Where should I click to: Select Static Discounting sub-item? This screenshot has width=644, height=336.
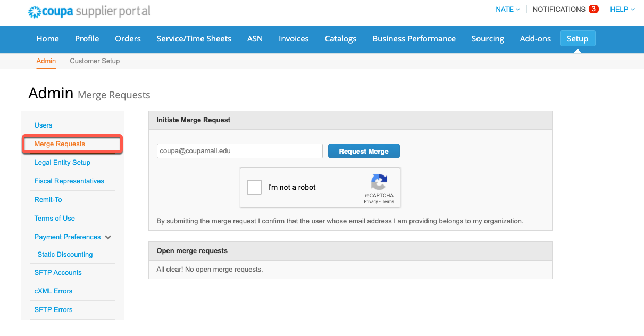coord(65,255)
